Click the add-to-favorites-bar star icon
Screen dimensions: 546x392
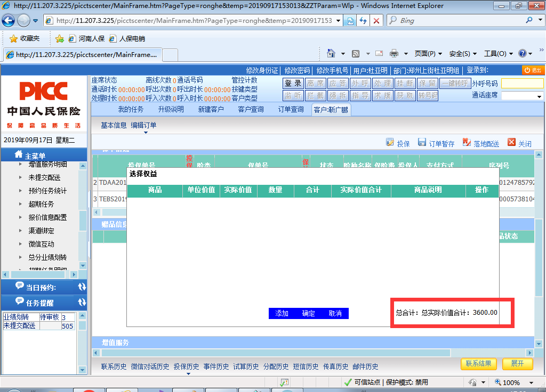(60, 38)
